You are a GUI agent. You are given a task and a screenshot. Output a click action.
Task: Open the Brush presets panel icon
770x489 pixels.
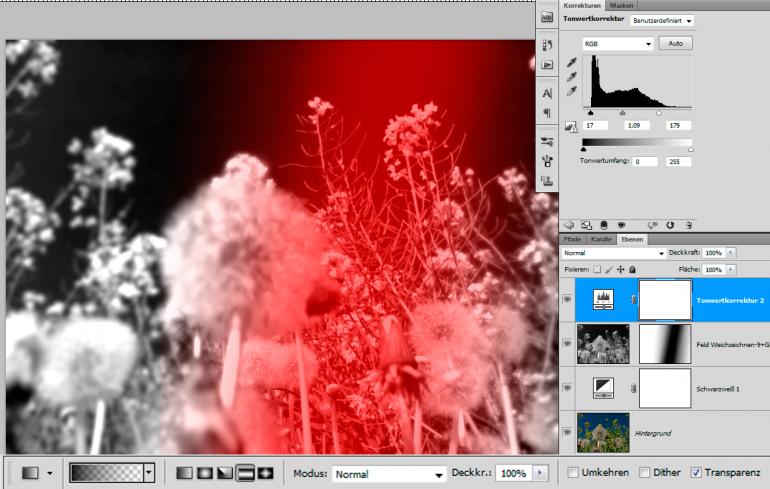coord(547,161)
